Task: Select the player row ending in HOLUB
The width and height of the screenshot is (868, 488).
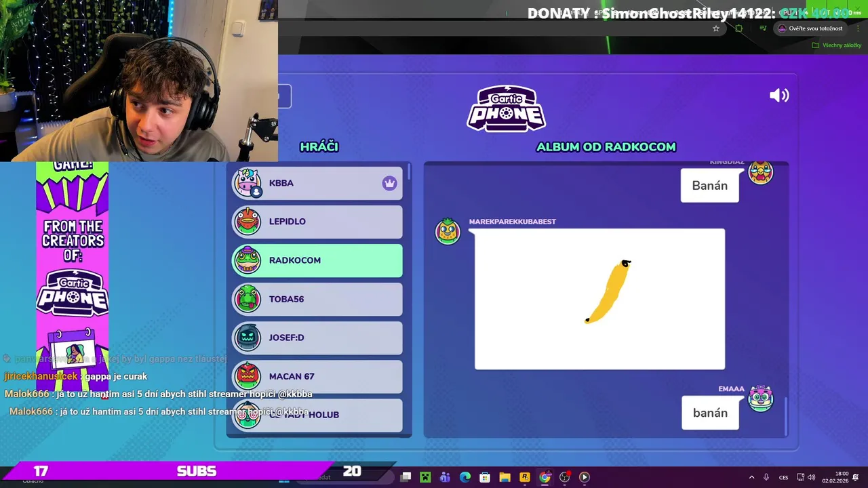Action: [317, 414]
